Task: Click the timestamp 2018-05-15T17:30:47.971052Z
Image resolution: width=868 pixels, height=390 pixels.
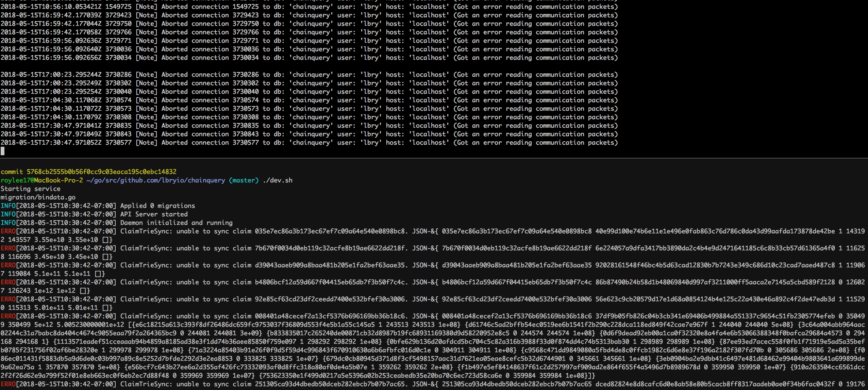Action: pyautogui.click(x=51, y=143)
